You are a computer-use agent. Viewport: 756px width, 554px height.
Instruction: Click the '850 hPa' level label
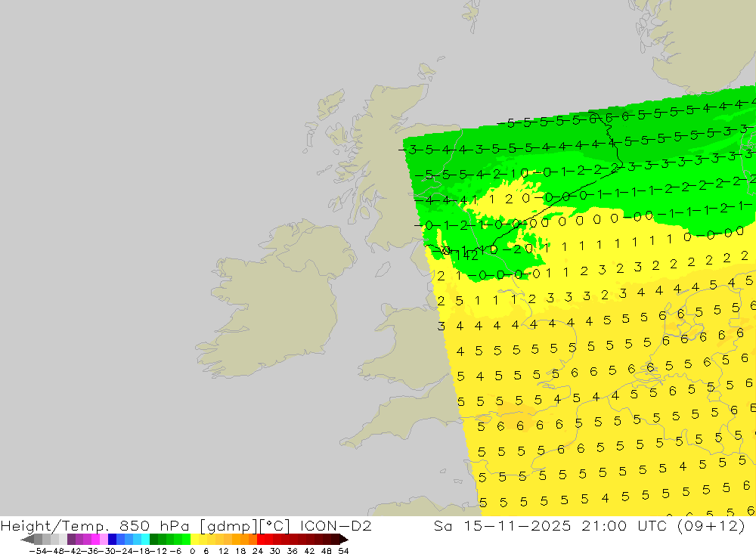pos(154,525)
